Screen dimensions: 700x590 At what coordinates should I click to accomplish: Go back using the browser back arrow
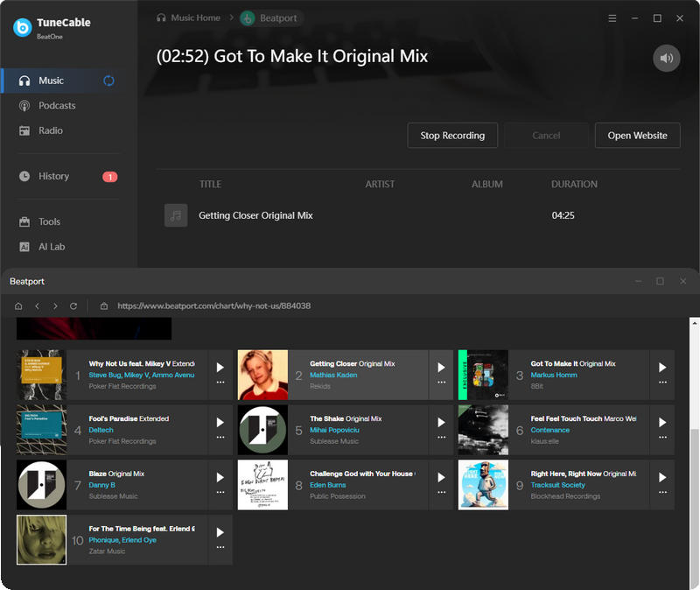[x=37, y=306]
